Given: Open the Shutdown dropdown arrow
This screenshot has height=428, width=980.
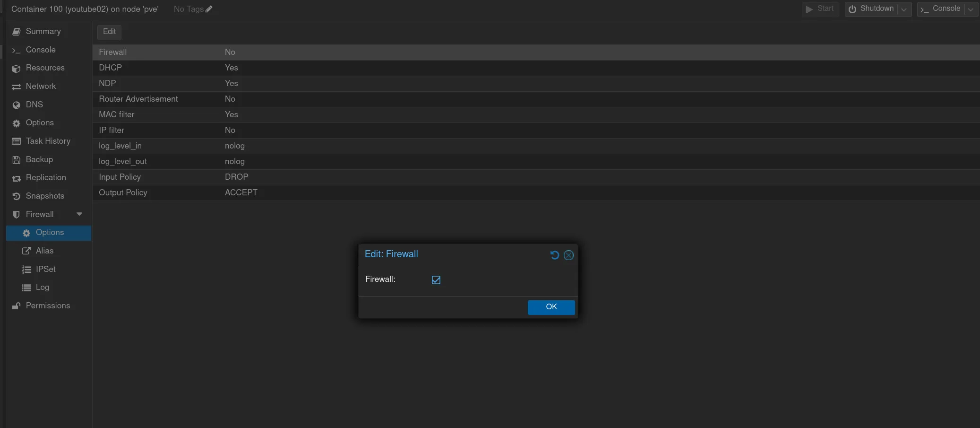Looking at the screenshot, I should click(x=904, y=9).
